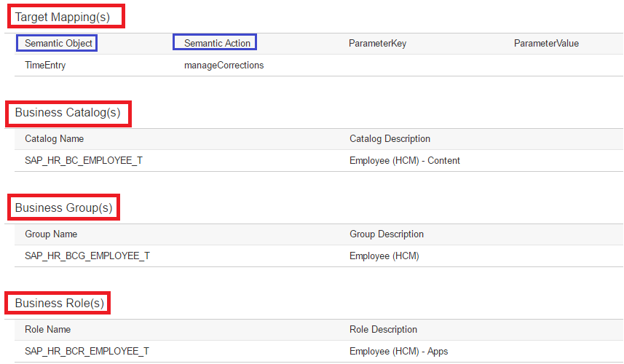Select the Semantic Action column header
This screenshot has width=624, height=364.
coord(217,44)
